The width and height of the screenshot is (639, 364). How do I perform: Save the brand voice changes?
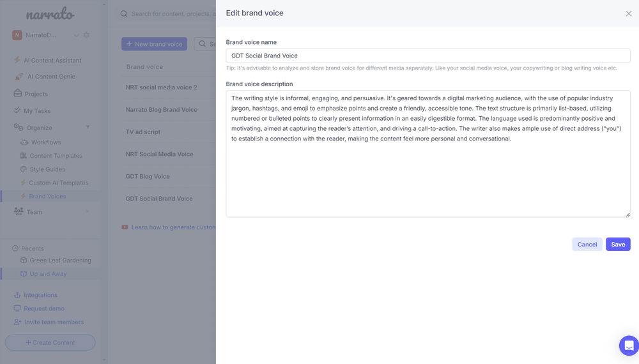[618, 245]
